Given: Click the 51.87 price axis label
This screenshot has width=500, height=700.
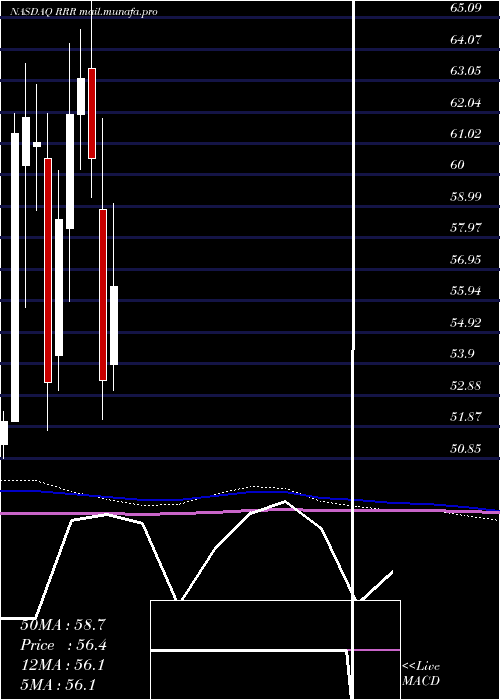Looking at the screenshot, I should [x=466, y=417].
